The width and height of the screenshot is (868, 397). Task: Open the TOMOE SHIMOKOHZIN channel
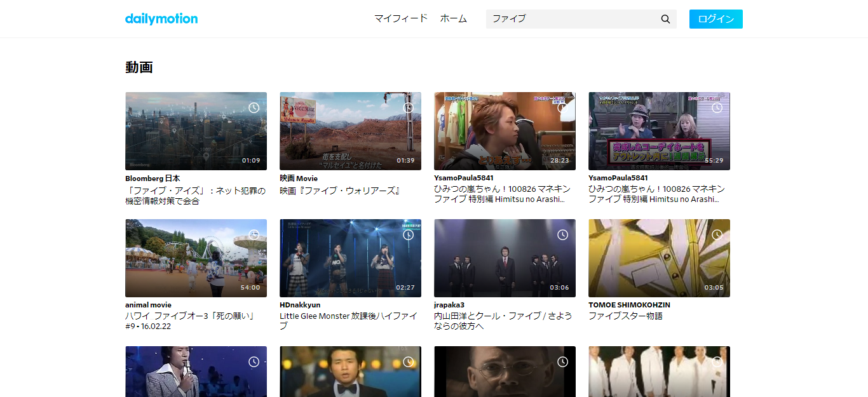(x=629, y=305)
